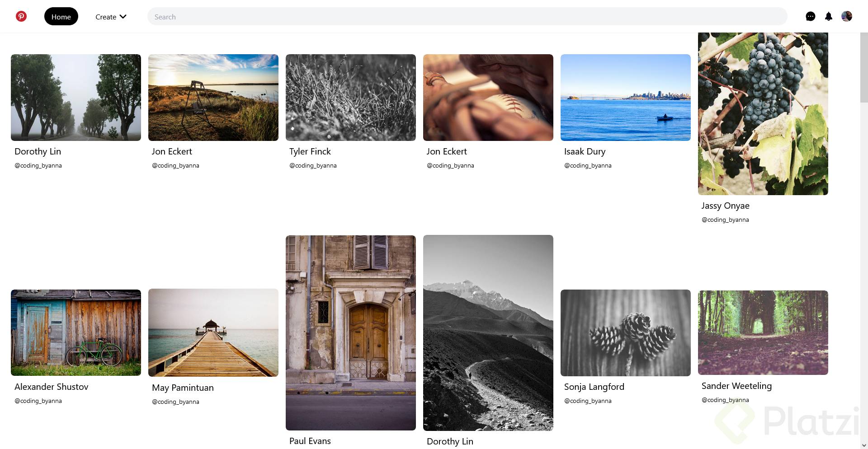The width and height of the screenshot is (868, 449).
Task: Open the notifications bell icon
Action: coord(829,17)
